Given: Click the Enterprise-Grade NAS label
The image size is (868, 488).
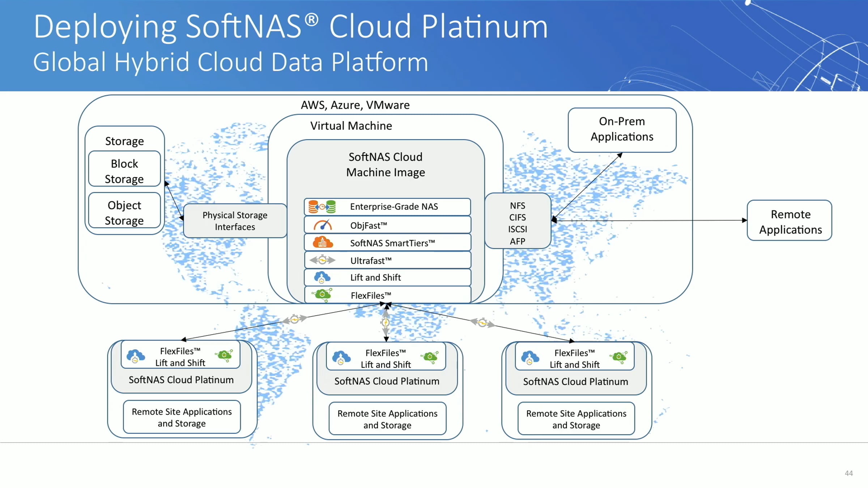Looking at the screenshot, I should tap(394, 207).
